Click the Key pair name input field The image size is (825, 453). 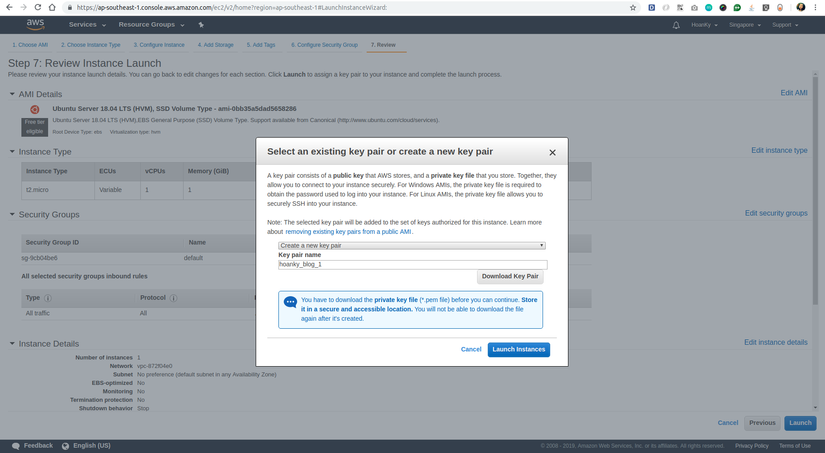412,265
